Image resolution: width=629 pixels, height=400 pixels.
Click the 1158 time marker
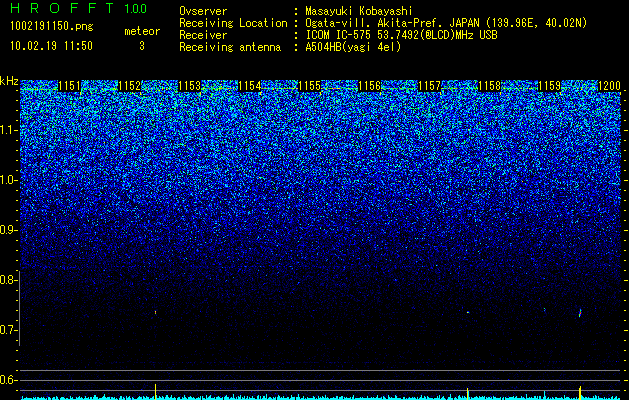coord(489,86)
